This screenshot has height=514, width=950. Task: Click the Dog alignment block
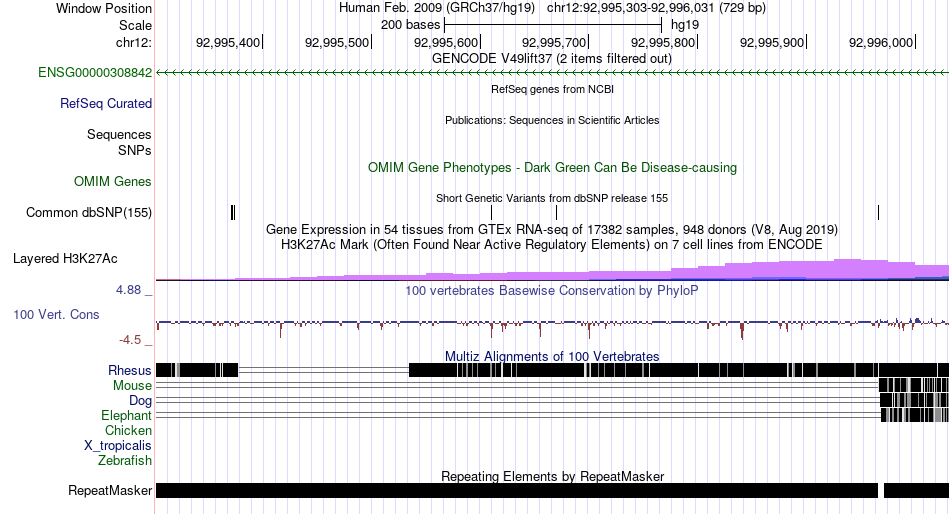click(x=914, y=400)
